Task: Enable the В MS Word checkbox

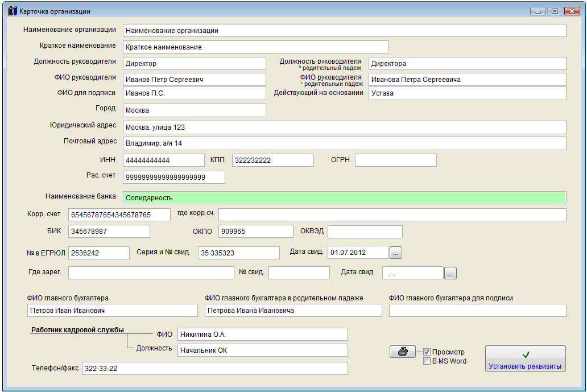Action: pyautogui.click(x=427, y=361)
